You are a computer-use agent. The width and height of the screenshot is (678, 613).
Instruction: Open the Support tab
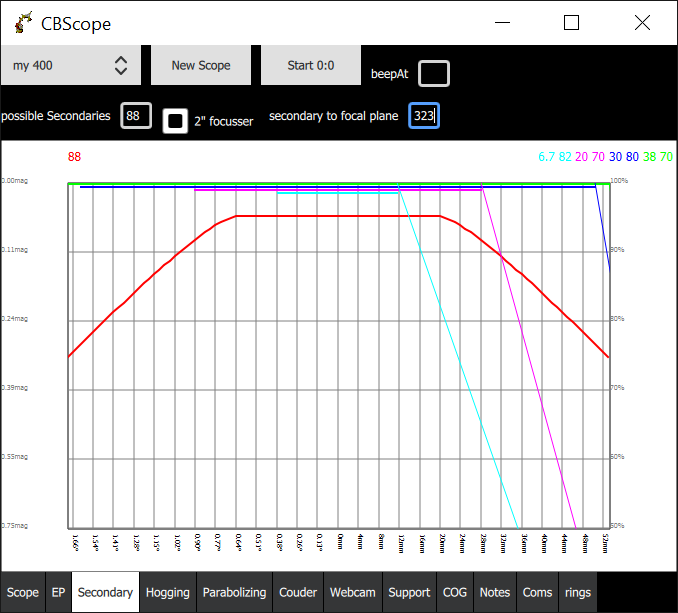click(409, 592)
